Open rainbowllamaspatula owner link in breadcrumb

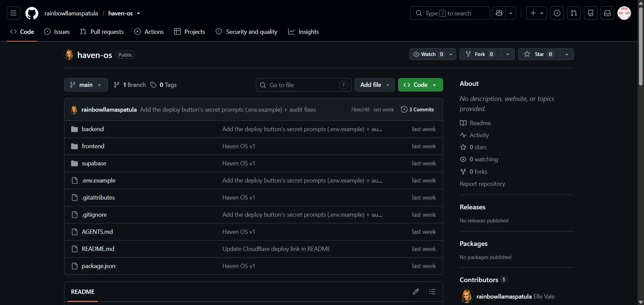tap(71, 13)
